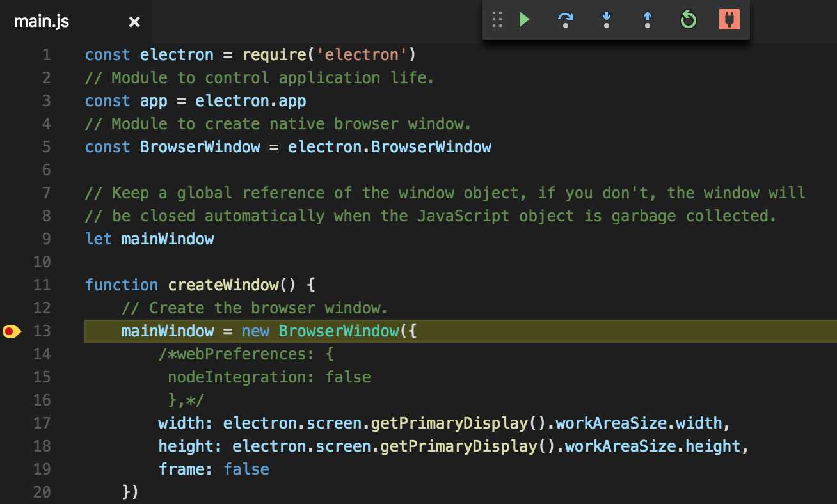The image size is (837, 504).
Task: Grab the debug toolbar drag handle
Action: (497, 20)
